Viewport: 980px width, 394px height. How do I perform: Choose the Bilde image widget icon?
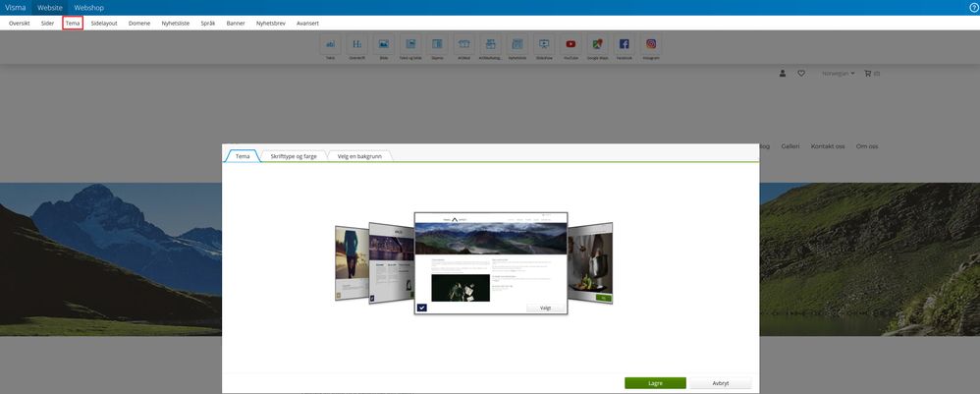384,44
